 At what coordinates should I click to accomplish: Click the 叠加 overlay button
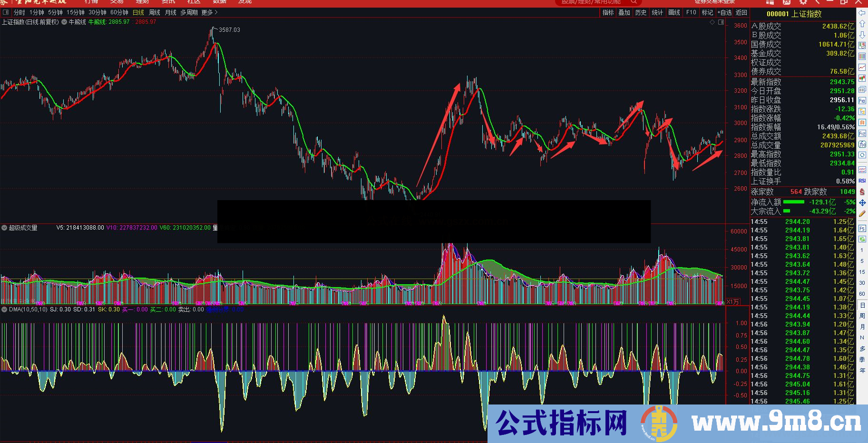click(x=624, y=13)
